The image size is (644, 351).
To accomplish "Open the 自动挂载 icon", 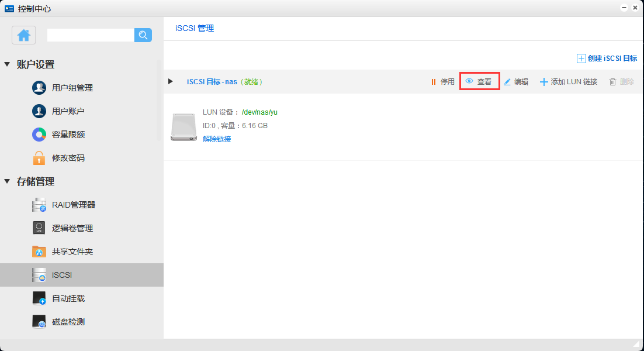I will pyautogui.click(x=39, y=298).
